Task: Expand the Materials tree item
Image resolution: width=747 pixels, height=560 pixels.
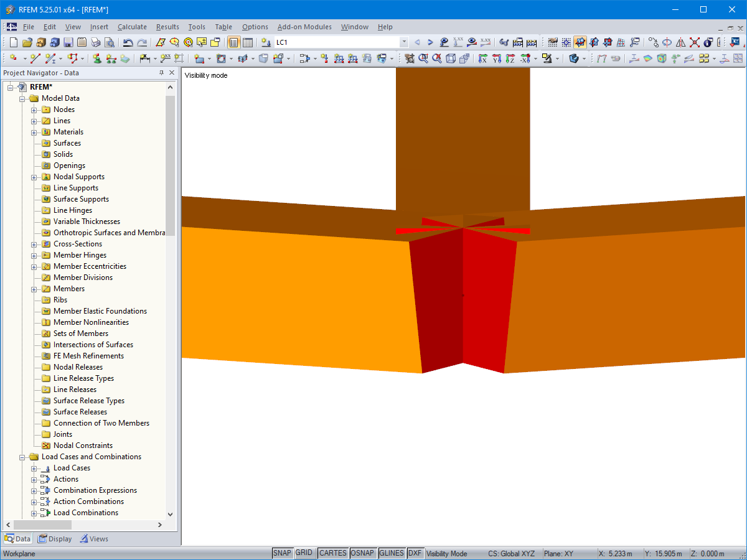Action: coord(34,132)
